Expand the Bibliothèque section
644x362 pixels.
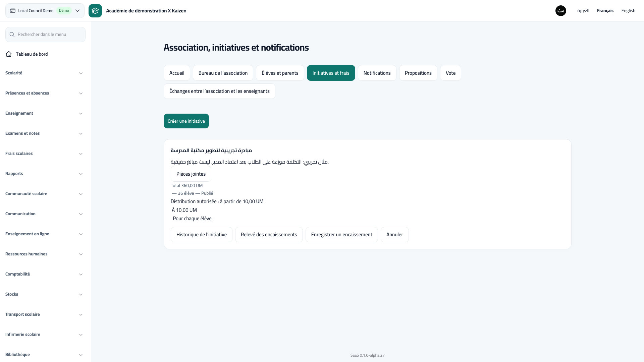pos(44,355)
